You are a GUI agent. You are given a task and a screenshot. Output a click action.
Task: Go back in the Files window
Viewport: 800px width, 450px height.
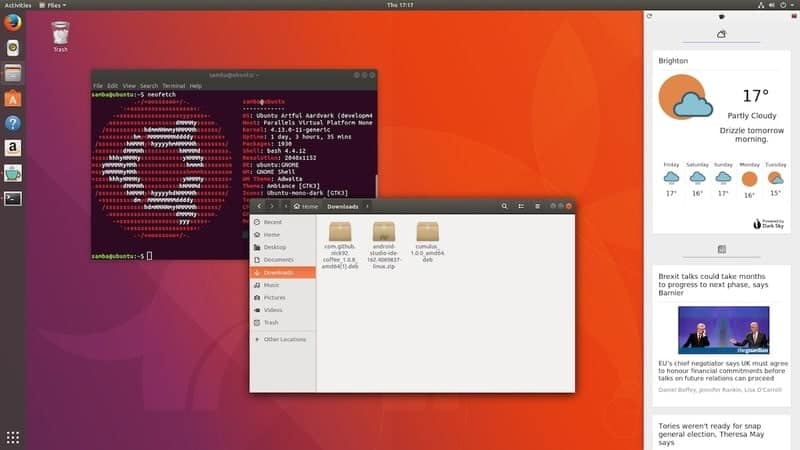click(259, 206)
